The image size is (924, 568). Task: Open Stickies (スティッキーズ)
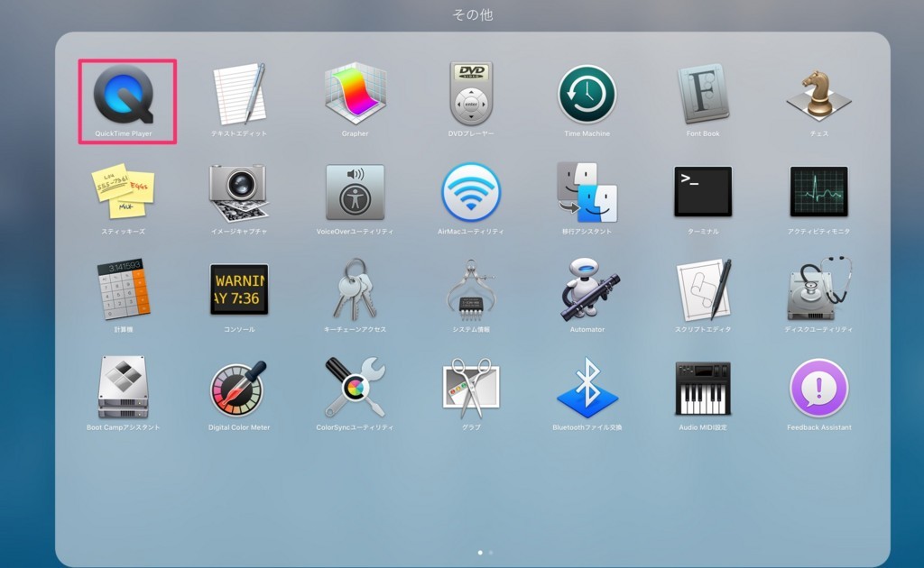click(x=123, y=191)
